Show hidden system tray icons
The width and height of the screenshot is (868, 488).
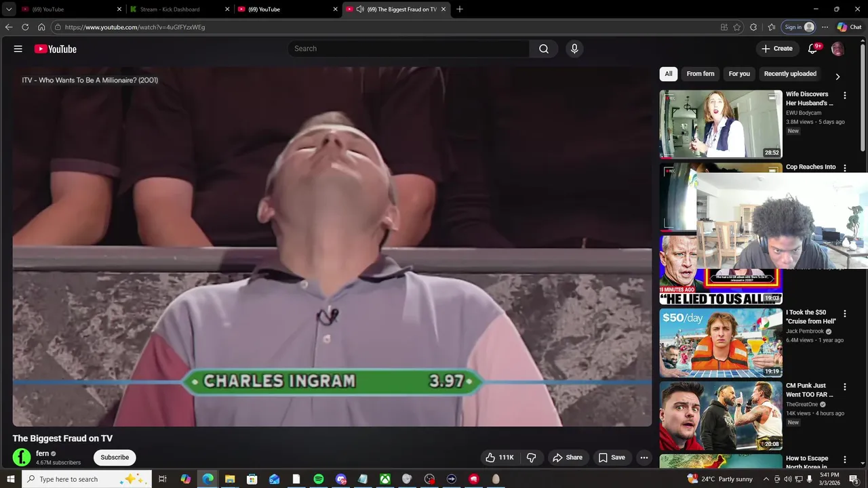click(766, 479)
